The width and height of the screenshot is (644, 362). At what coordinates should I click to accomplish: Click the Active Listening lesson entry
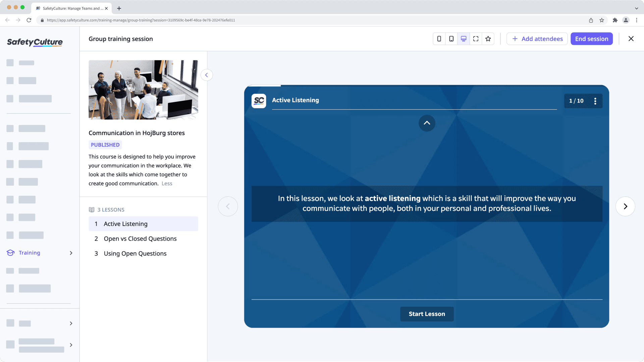click(x=125, y=224)
